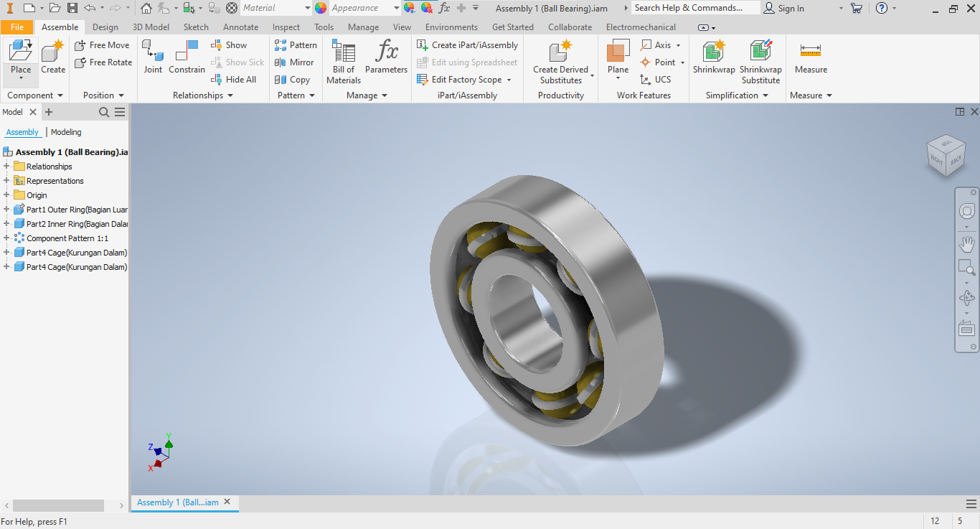
Task: Open the 3D Model ribbon tab
Action: (151, 27)
